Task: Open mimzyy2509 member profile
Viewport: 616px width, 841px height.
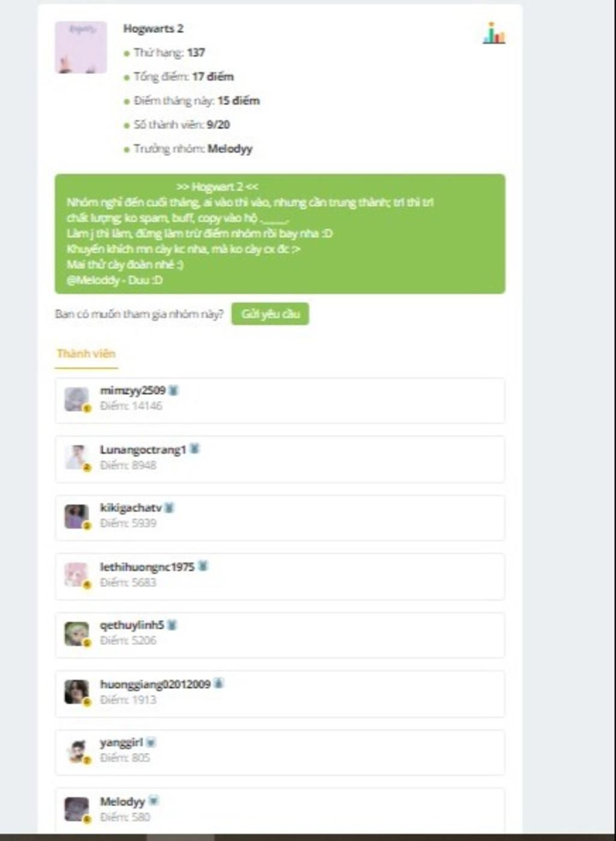Action: [x=132, y=391]
